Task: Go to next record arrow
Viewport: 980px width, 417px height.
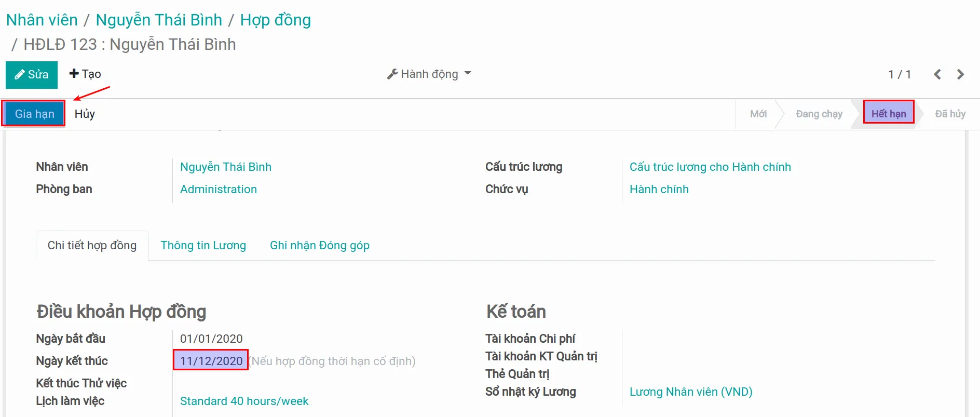Action: click(x=960, y=74)
